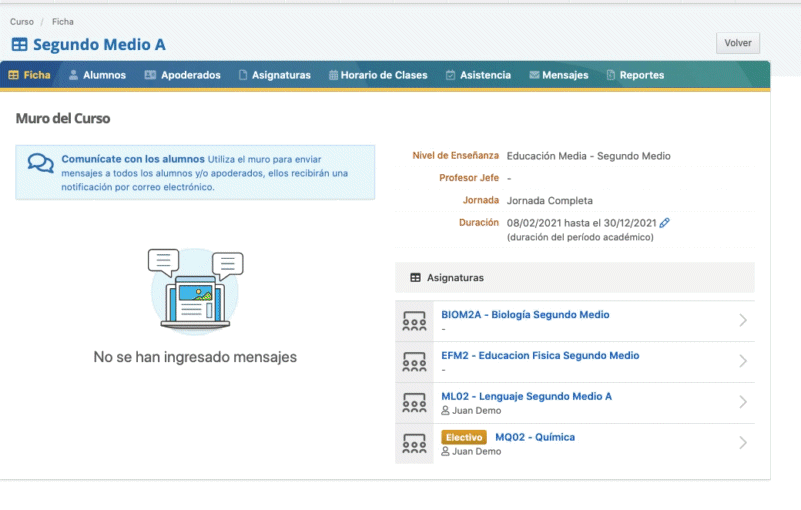Click 'Educación Media - Segundo Medio' value
The image size is (801, 510).
[588, 156]
